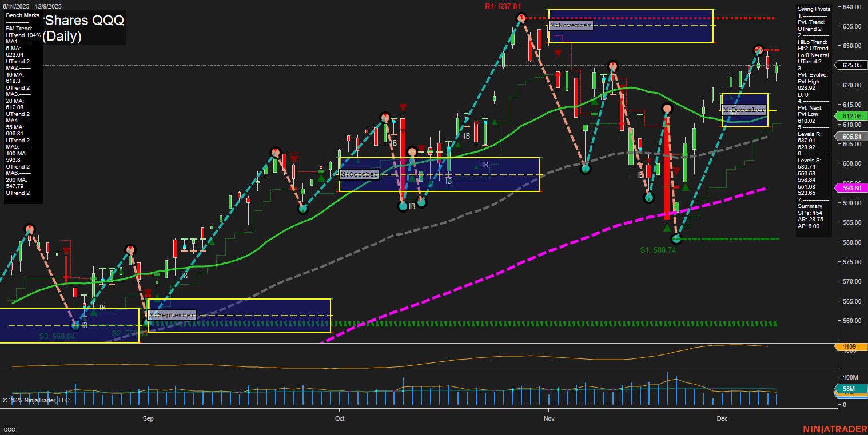
Task: Click the magenta 593.80 moving average price tag
Action: point(851,188)
